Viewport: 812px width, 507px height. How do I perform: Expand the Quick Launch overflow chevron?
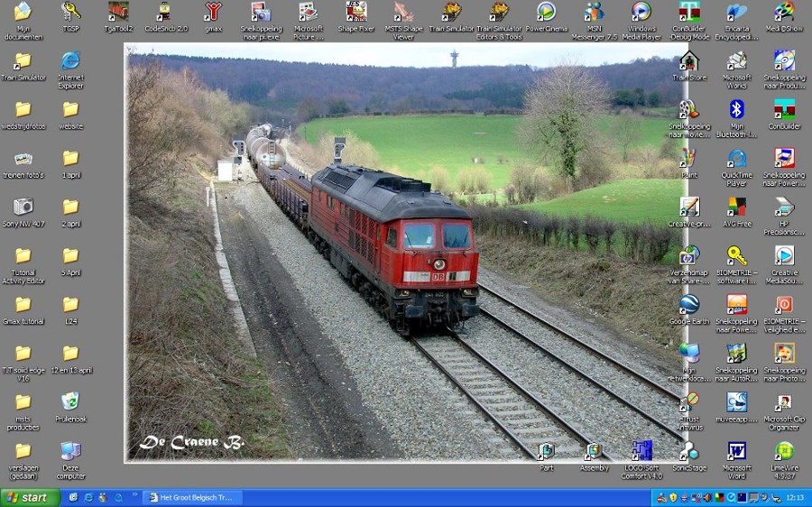point(135,496)
